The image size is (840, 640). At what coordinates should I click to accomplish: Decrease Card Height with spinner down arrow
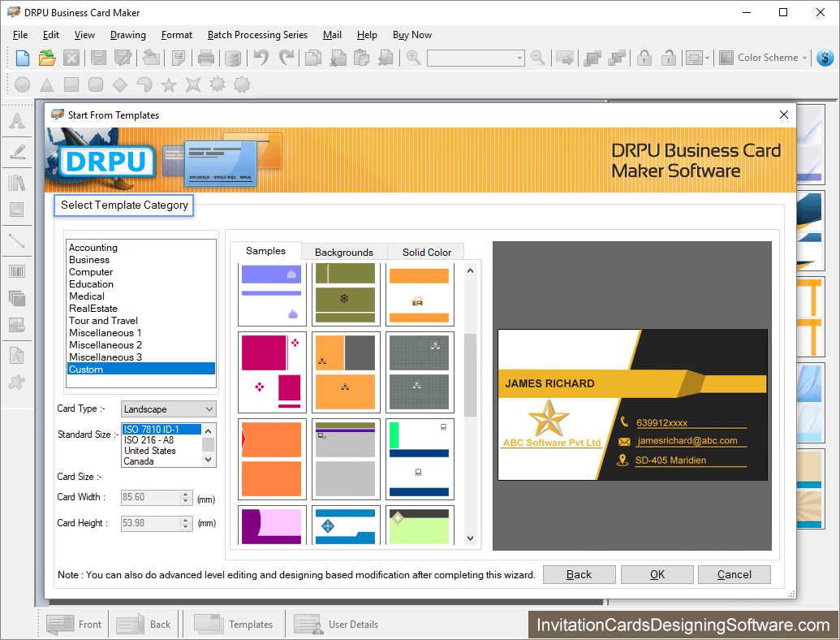point(186,526)
